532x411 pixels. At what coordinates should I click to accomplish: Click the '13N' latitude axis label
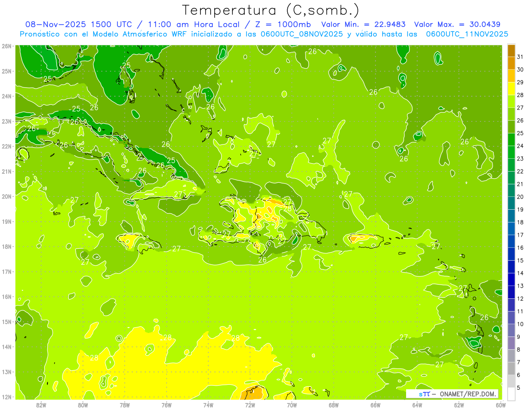7,372
